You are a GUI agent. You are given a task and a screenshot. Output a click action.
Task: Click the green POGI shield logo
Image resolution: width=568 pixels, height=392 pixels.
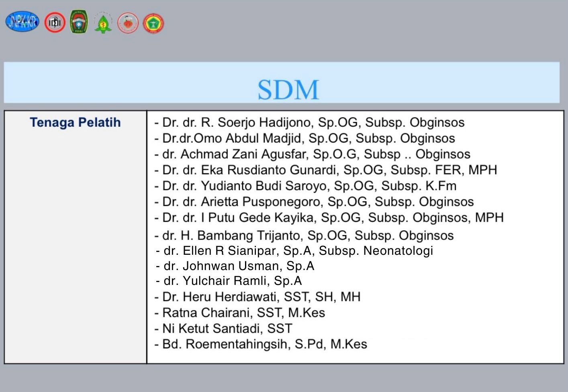(79, 22)
